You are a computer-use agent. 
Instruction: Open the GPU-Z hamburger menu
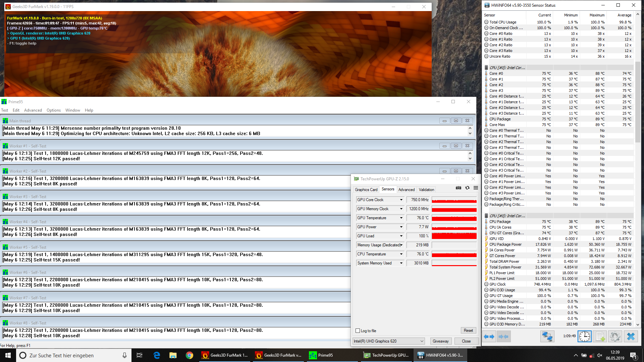[476, 188]
